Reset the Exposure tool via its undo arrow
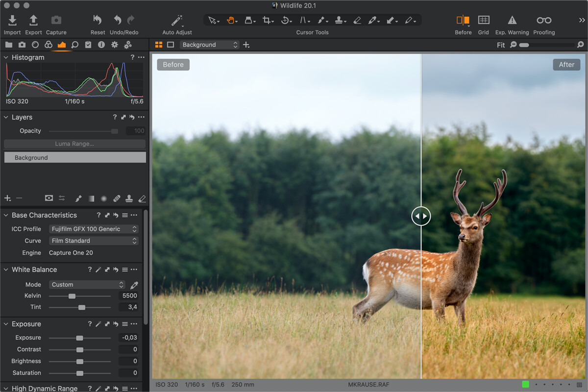Image resolution: width=588 pixels, height=392 pixels. click(116, 324)
